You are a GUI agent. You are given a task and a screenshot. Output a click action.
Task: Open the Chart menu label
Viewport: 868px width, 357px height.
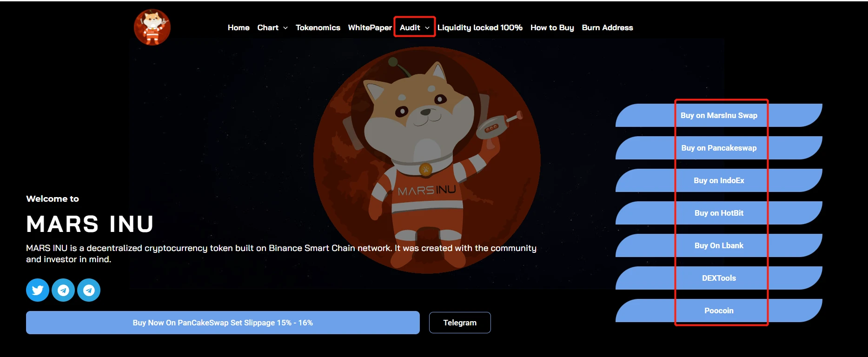pos(268,27)
